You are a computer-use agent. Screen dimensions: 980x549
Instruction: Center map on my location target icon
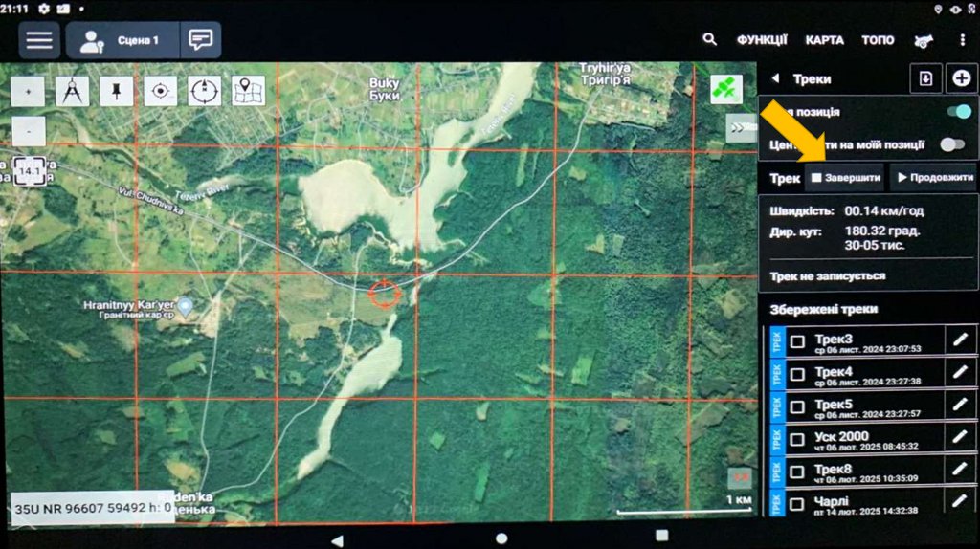click(x=161, y=91)
